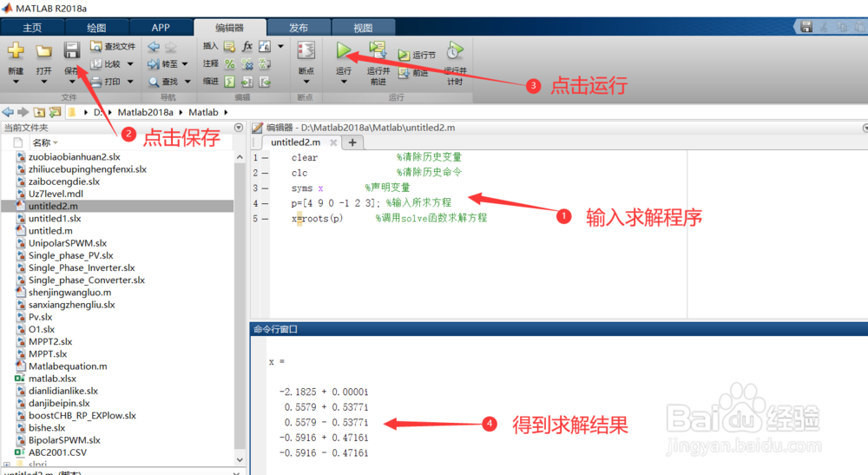868x475 pixels.
Task: Click the up-one-folder icon in the address bar
Action: (39, 112)
